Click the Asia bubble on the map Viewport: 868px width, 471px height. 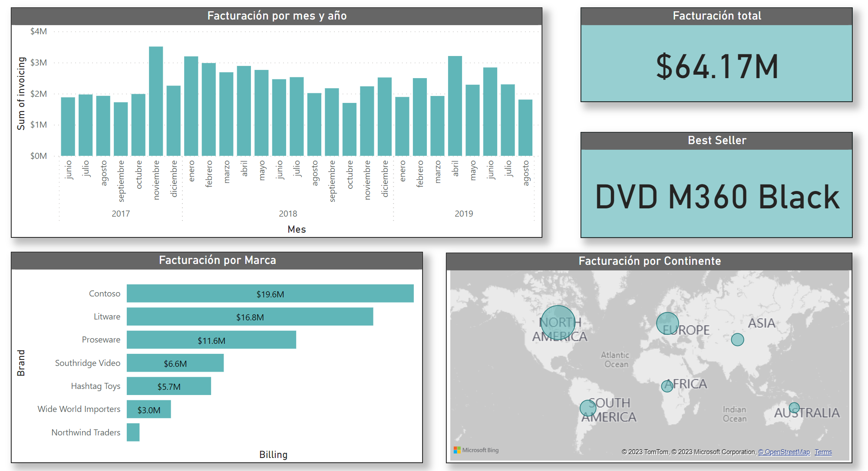737,339
